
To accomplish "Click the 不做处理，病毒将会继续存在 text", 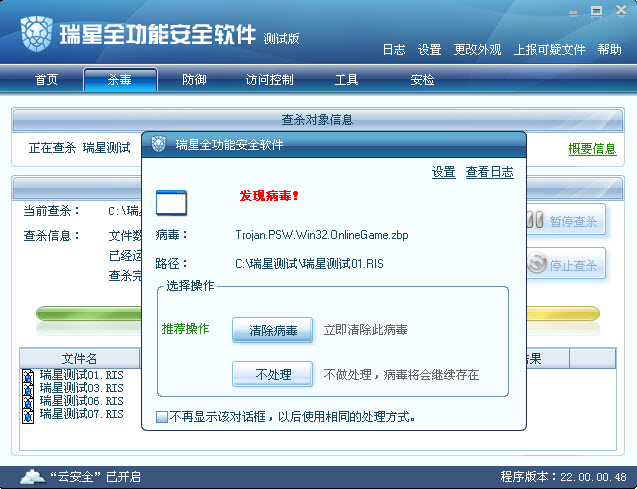I will 401,374.
